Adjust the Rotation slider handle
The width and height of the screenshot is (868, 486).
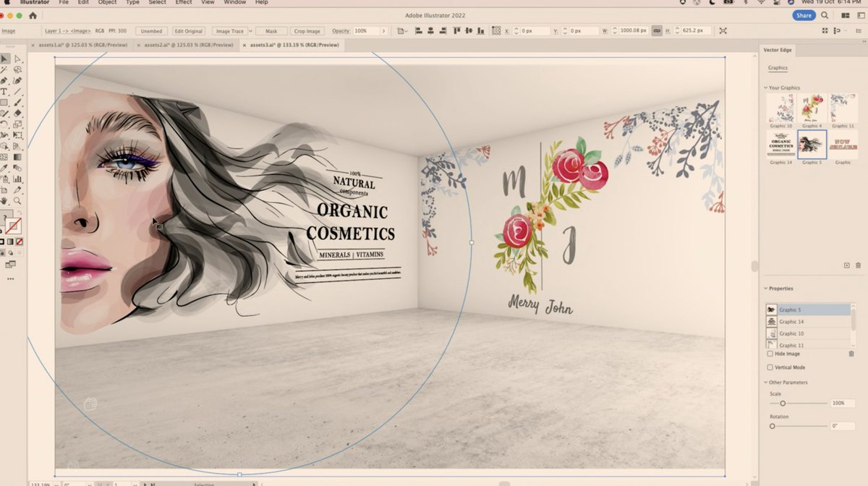click(x=772, y=427)
